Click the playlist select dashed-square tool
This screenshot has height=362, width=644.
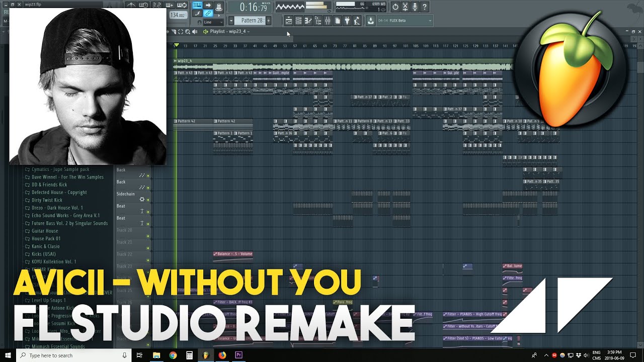(x=181, y=32)
